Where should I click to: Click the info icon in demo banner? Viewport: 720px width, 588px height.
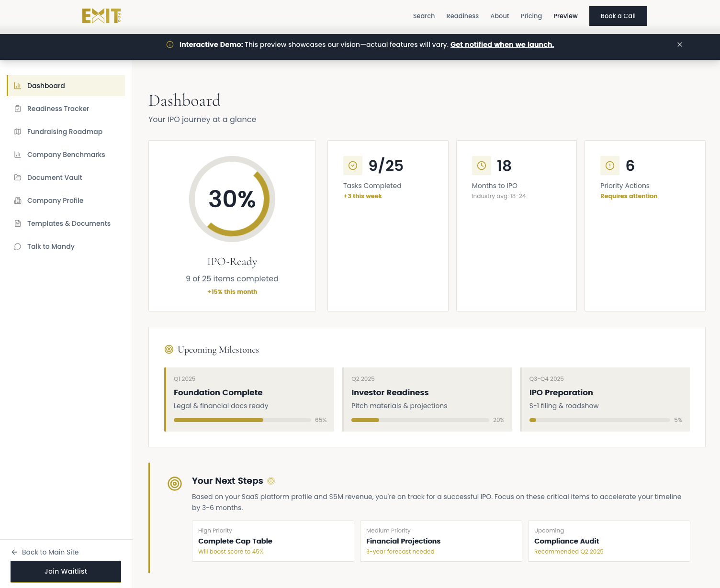point(170,44)
